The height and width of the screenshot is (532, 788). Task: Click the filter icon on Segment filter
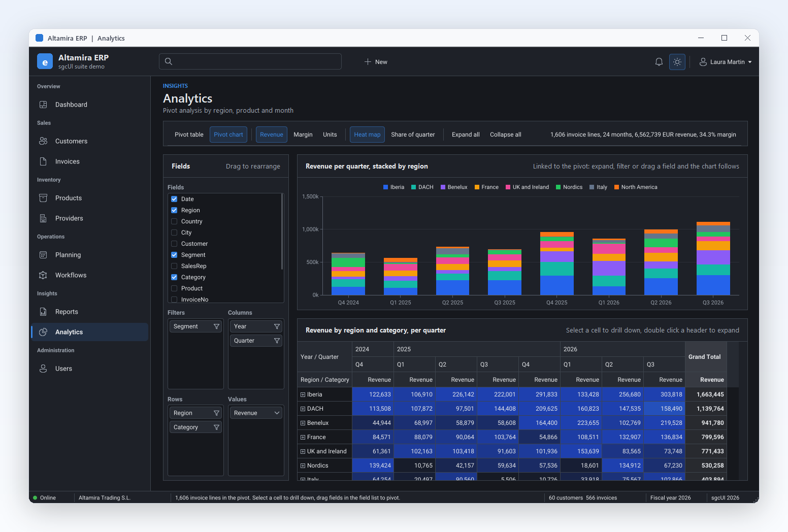pos(217,326)
